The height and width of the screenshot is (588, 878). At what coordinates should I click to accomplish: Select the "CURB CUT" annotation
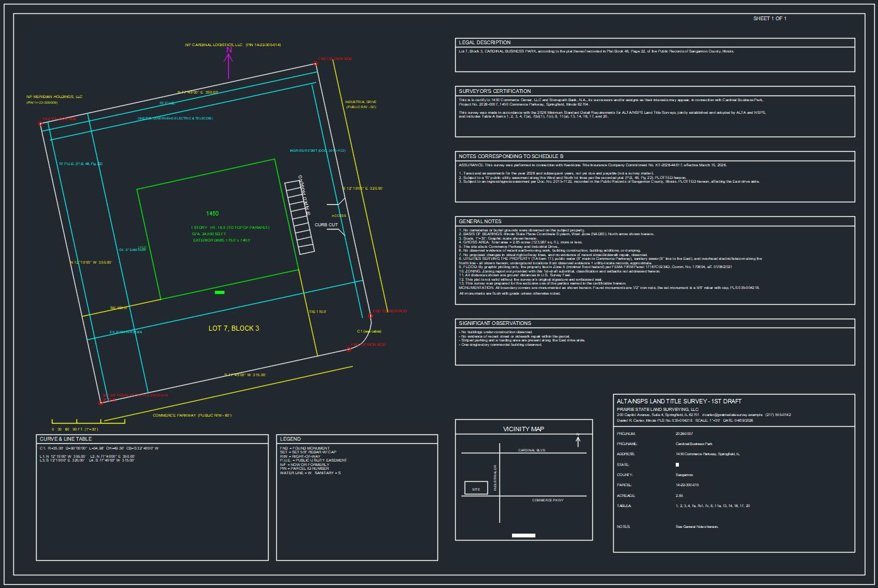pos(326,224)
